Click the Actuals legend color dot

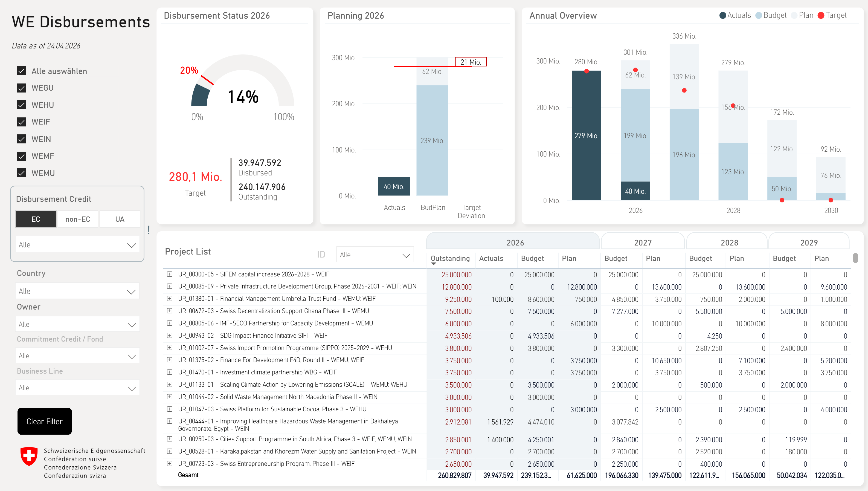point(722,16)
